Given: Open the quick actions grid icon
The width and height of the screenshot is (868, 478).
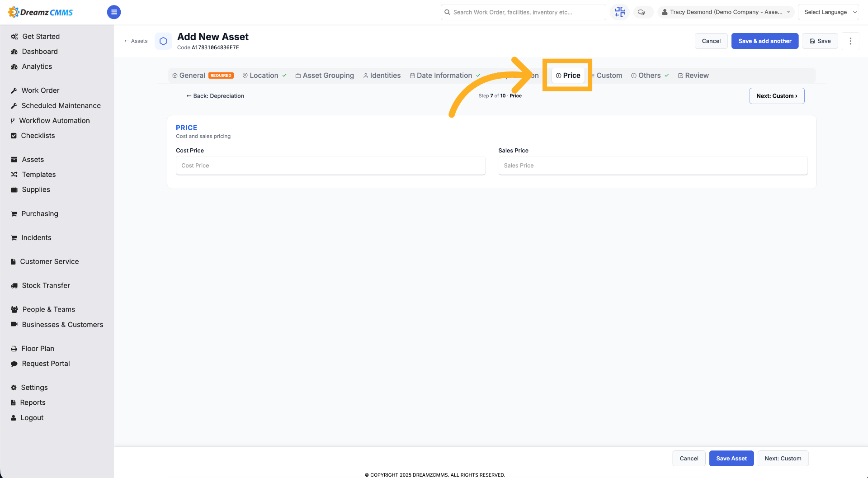Looking at the screenshot, I should pos(620,12).
